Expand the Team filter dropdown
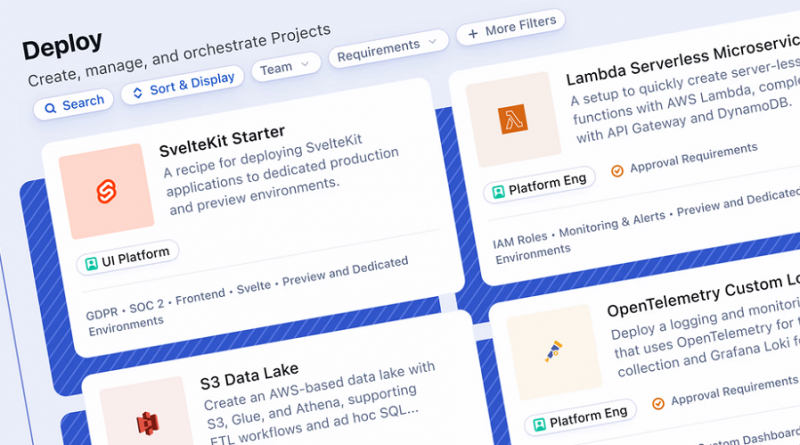This screenshot has height=445, width=800. (x=286, y=66)
